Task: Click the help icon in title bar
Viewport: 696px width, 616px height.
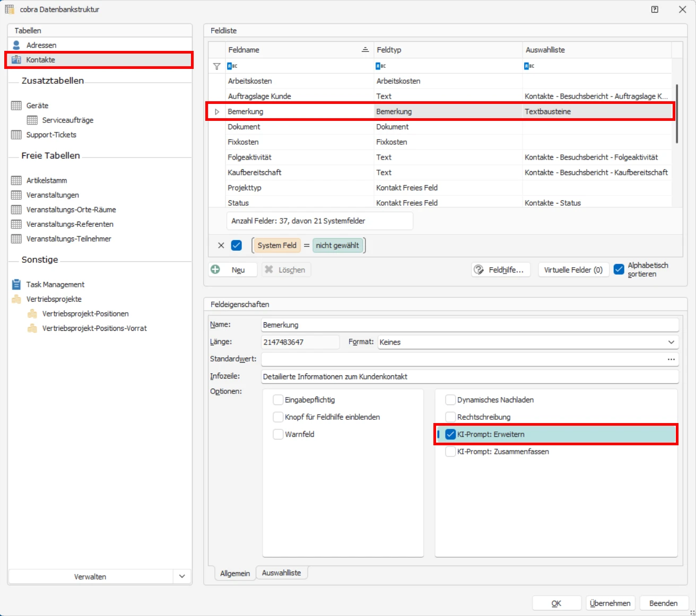Action: [655, 10]
